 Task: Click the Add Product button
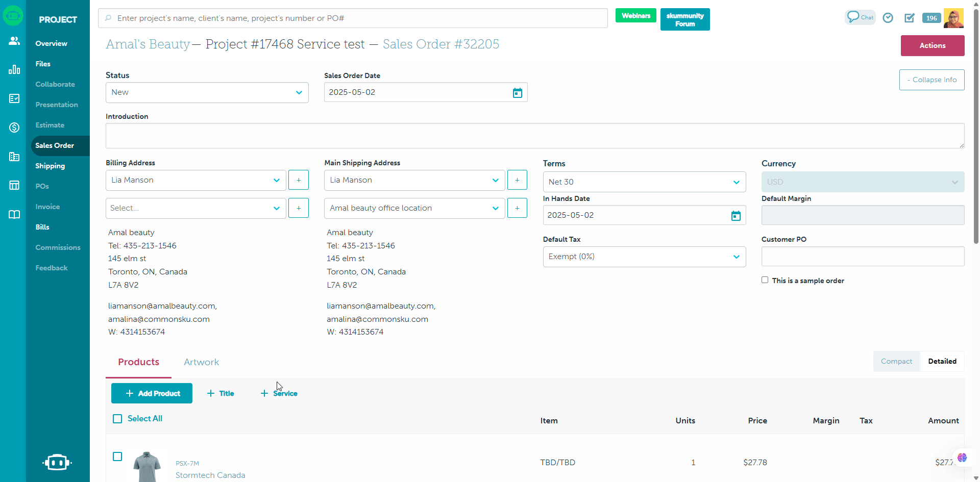[152, 393]
